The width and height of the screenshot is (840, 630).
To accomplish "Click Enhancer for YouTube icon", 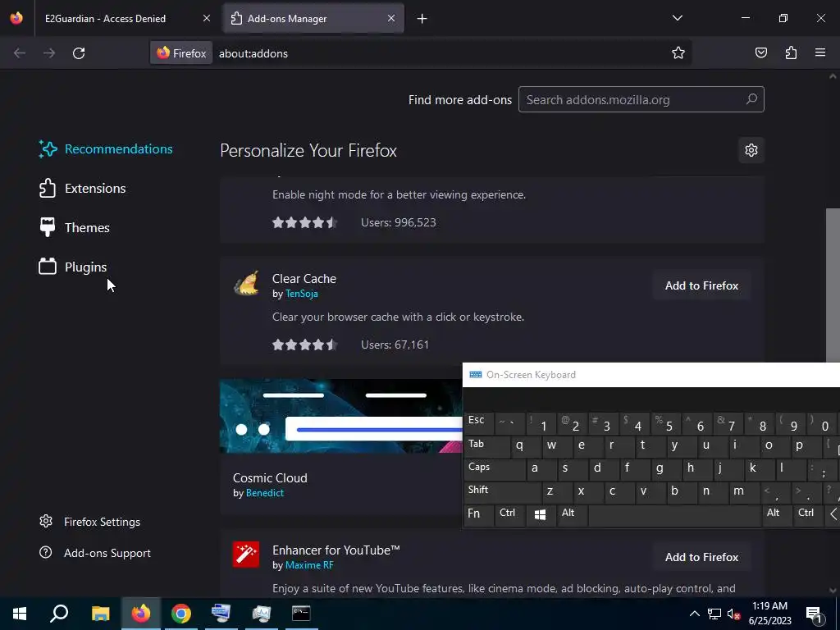I will click(x=246, y=555).
